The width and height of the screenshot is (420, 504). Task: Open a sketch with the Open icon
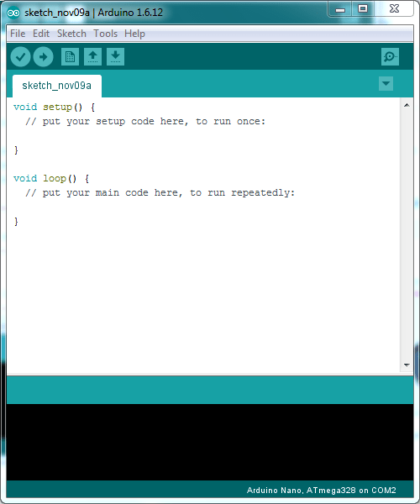tap(93, 57)
